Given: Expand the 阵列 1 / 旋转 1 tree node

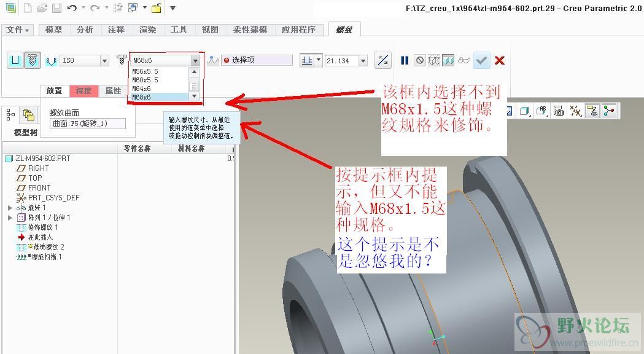Looking at the screenshot, I should pos(10,218).
